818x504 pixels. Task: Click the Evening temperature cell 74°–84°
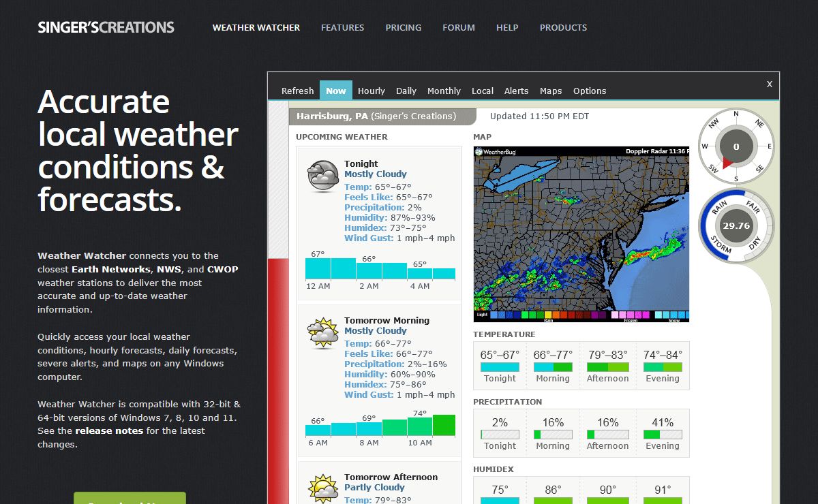click(663, 366)
